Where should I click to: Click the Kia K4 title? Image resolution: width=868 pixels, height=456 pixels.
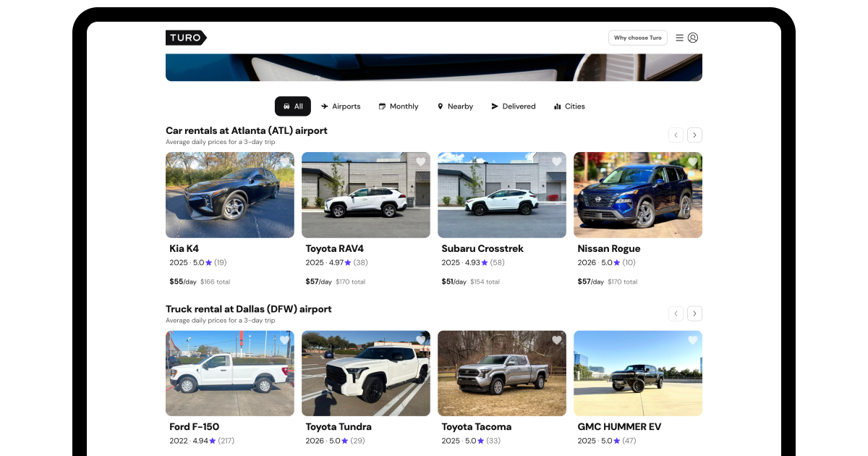pyautogui.click(x=184, y=248)
